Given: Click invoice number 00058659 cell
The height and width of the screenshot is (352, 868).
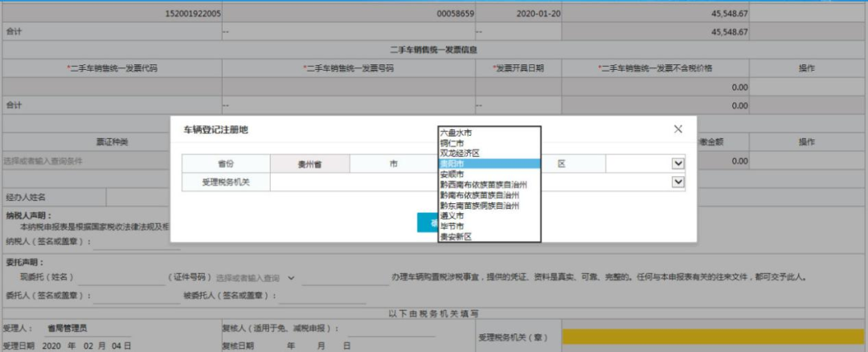Looking at the screenshot, I should 349,14.
